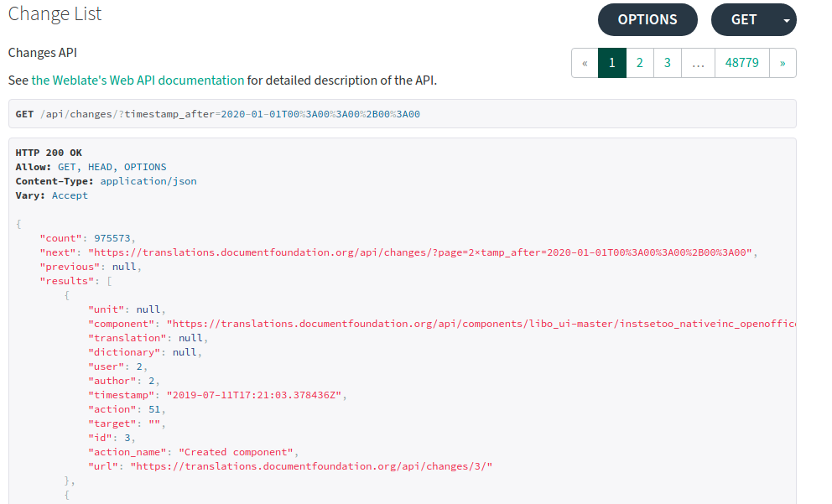Click the application/json content type value
The width and height of the screenshot is (832, 504).
point(148,181)
